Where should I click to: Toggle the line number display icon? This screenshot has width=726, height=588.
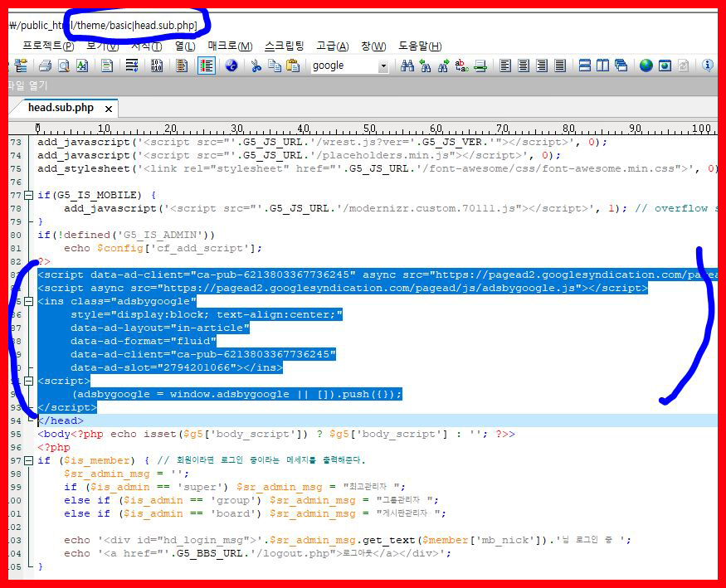pos(207,66)
